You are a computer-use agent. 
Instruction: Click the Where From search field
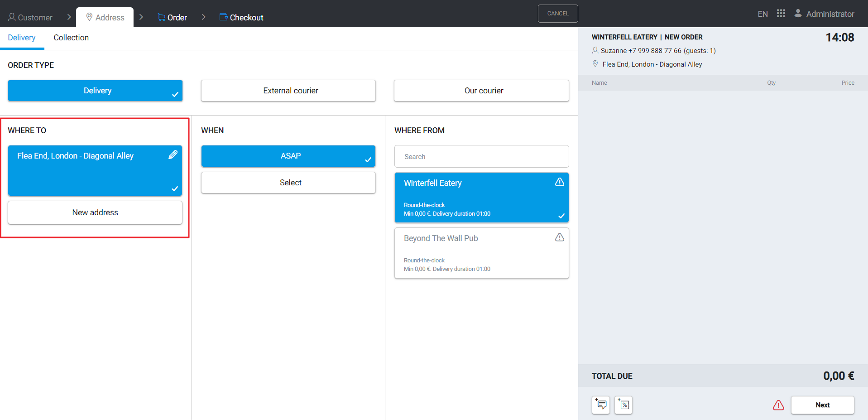pos(481,157)
